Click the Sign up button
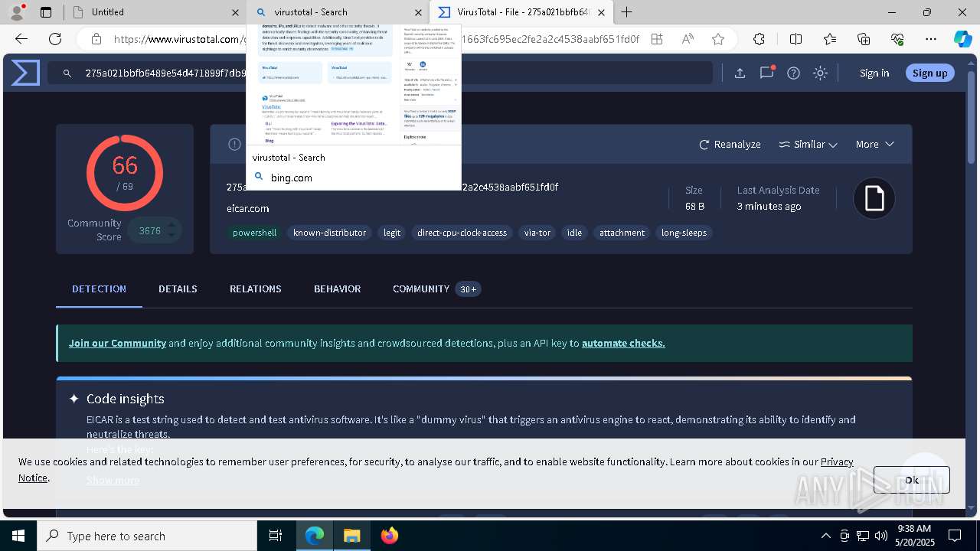Viewport: 980px width, 551px height. pyautogui.click(x=930, y=73)
